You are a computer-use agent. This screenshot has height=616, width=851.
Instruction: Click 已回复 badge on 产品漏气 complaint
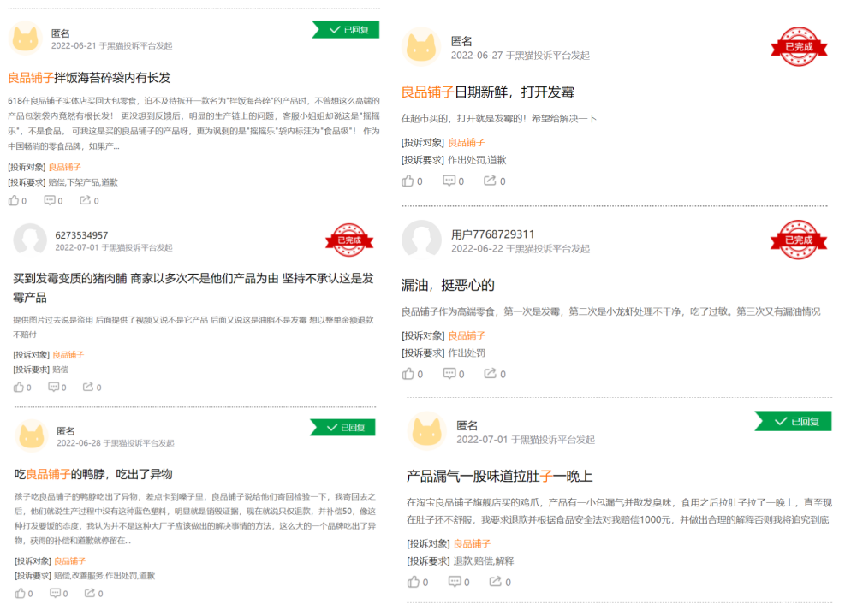[794, 421]
